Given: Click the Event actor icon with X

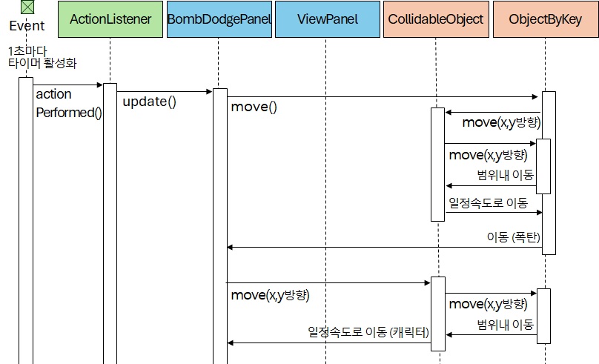Looking at the screenshot, I should pos(27,8).
